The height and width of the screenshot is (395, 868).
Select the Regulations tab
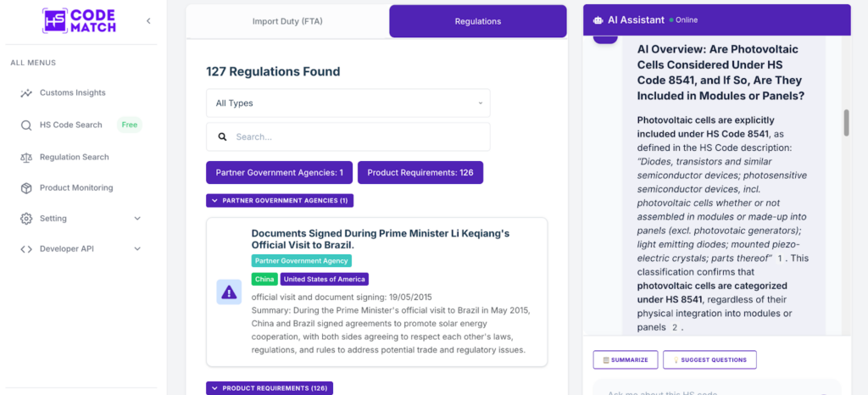[477, 21]
